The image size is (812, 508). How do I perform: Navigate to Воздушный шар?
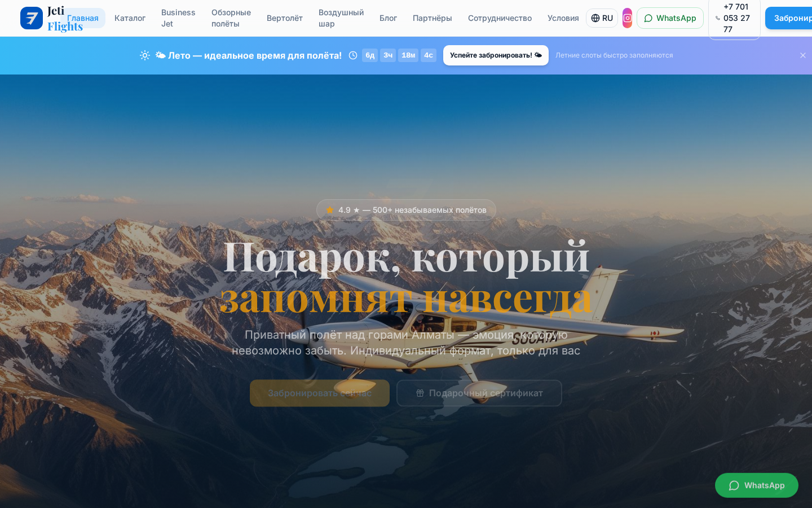341,18
